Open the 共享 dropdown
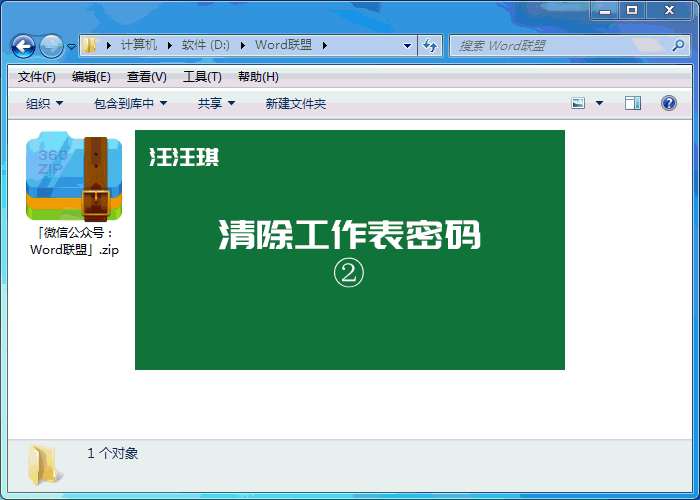 [x=216, y=104]
